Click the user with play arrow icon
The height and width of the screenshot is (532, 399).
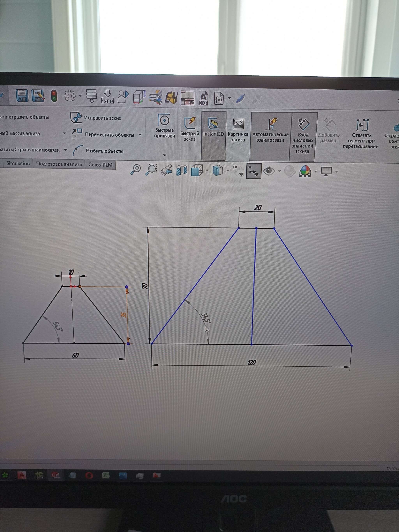point(123,97)
